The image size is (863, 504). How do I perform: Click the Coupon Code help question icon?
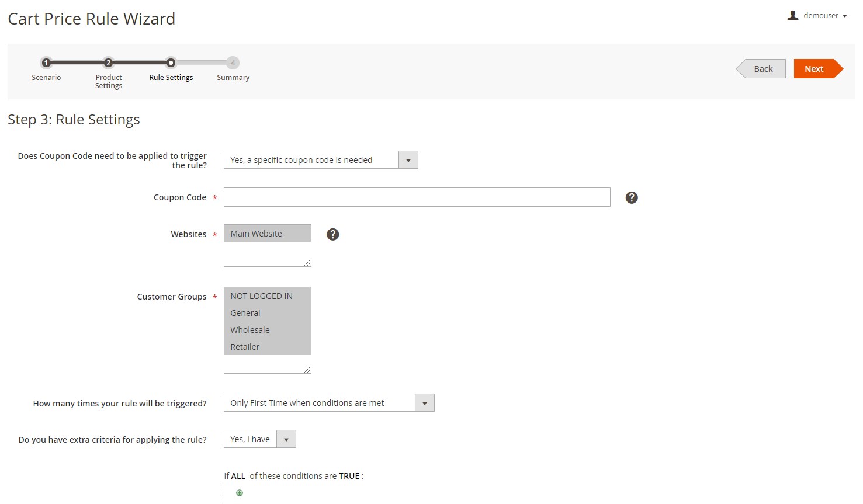coord(631,197)
